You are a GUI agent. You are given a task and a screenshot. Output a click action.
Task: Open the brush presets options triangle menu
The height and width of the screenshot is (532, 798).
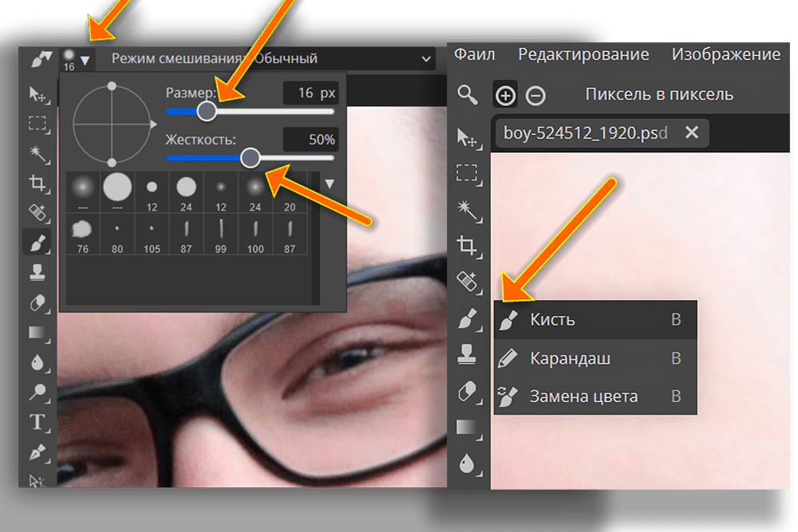[330, 183]
